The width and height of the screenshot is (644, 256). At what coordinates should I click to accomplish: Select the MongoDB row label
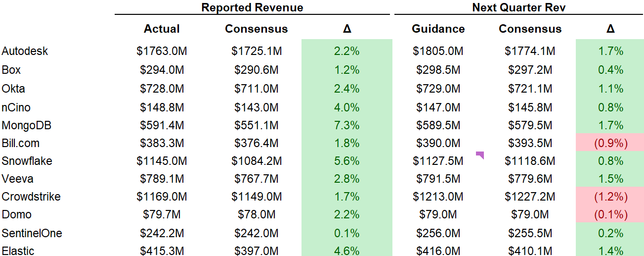coord(27,125)
